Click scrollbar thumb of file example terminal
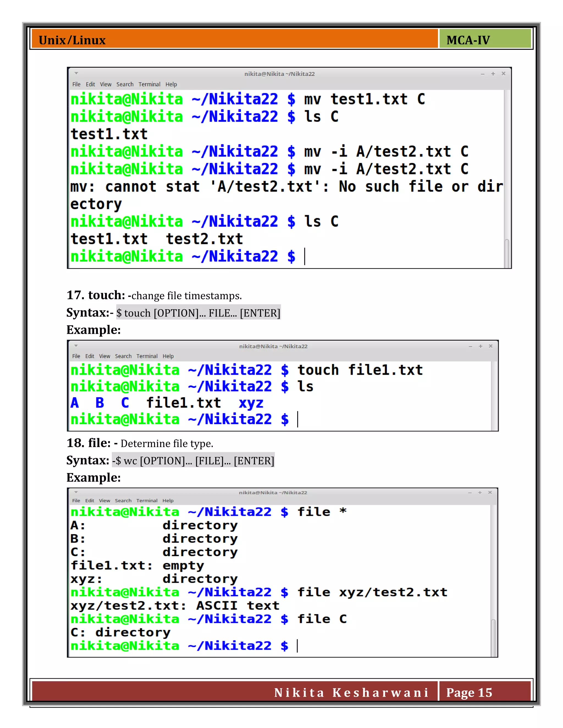The height and width of the screenshot is (728, 563). click(493, 637)
